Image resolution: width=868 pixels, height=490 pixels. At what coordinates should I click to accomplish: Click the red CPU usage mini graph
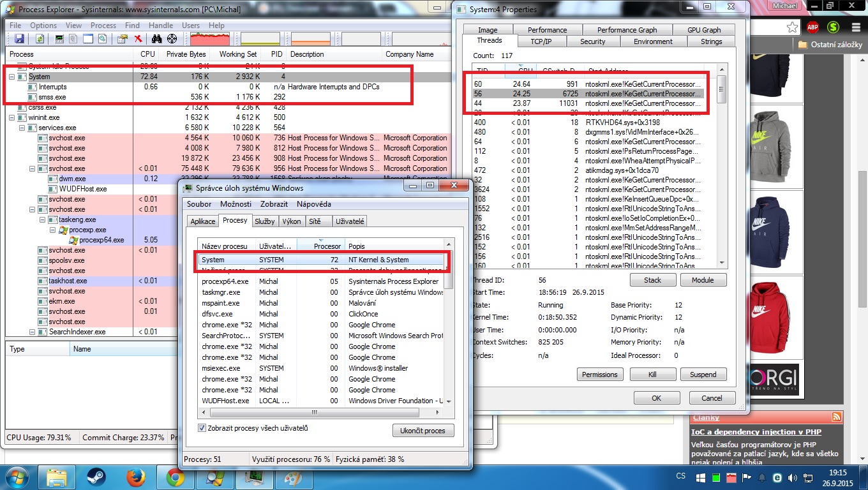[210, 39]
